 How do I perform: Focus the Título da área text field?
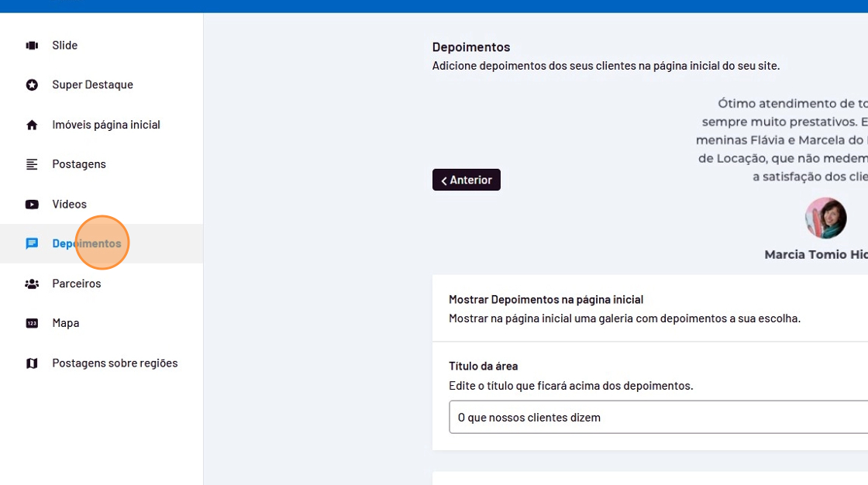pyautogui.click(x=657, y=418)
